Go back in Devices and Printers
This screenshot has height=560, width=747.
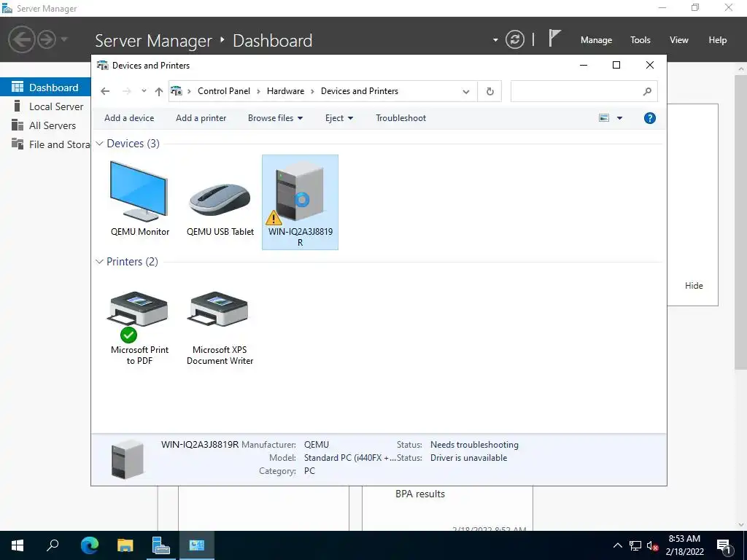tap(105, 91)
